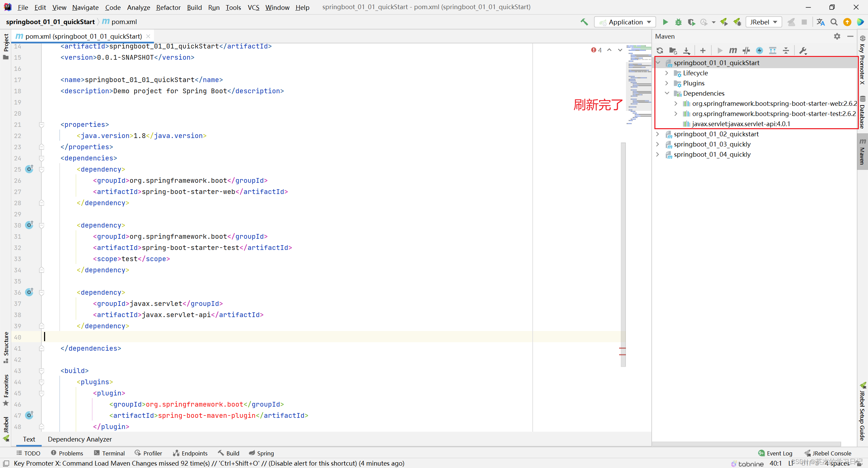Click Reload All Maven Projects icon
This screenshot has height=468, width=868.
click(659, 51)
